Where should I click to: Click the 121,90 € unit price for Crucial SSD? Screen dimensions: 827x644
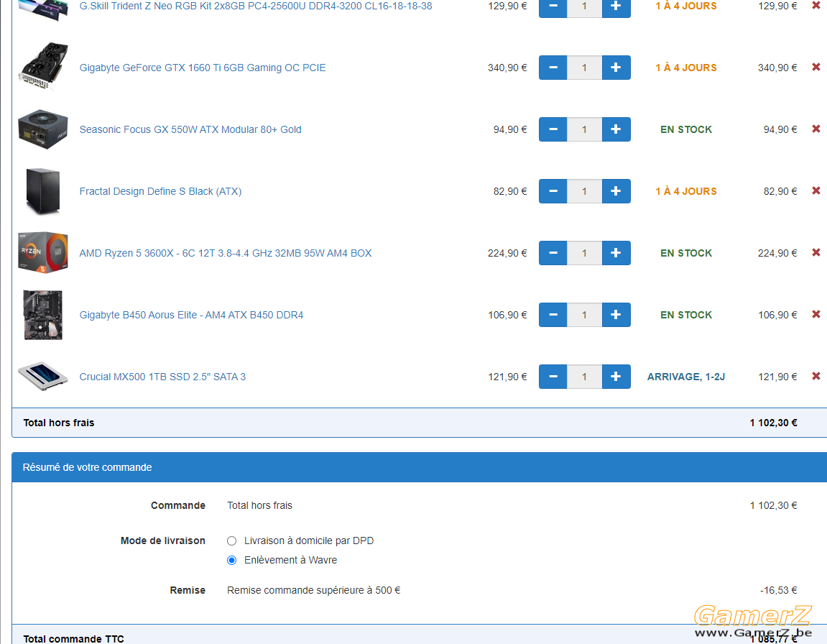pos(507,377)
